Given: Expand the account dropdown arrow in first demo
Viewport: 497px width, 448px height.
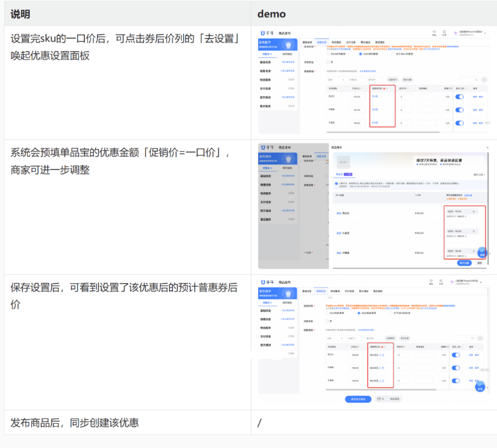Looking at the screenshot, I should click(485, 33).
